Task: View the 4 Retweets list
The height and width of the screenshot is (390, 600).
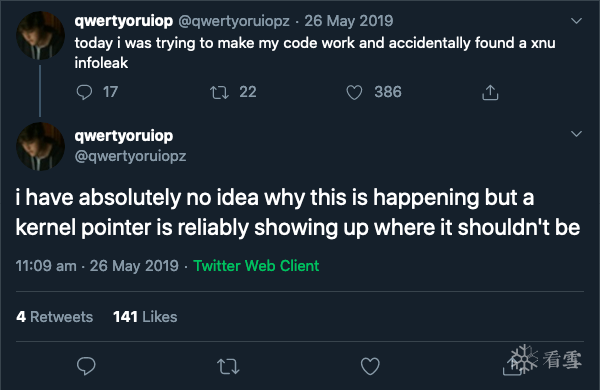Action: pyautogui.click(x=54, y=317)
